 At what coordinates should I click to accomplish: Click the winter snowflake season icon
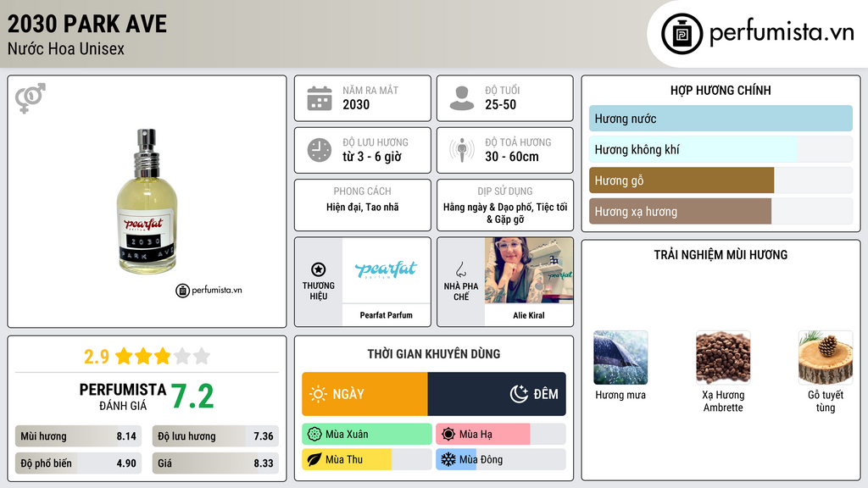[x=448, y=459]
